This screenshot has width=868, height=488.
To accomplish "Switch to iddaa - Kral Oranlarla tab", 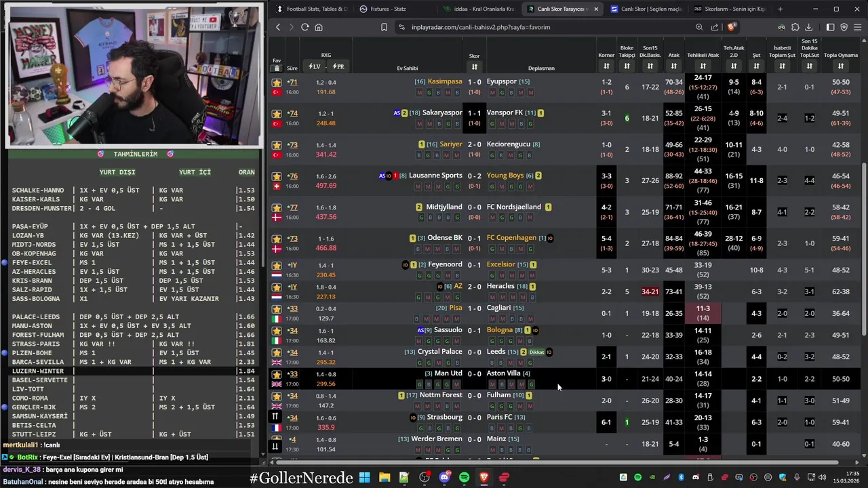I will click(x=478, y=9).
